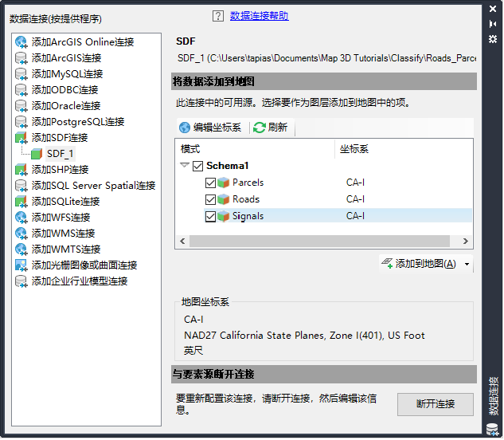504x440 pixels.
Task: Select 添加SHP连接 provider entry
Action: tap(60, 170)
